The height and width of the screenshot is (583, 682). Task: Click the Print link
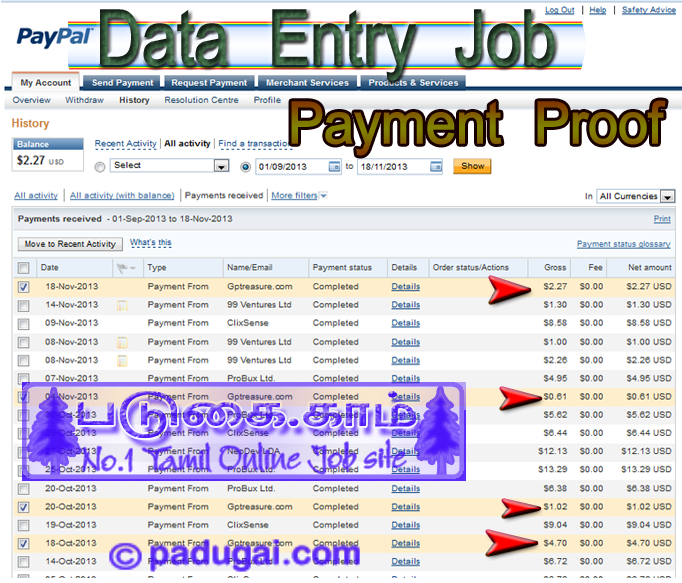tap(662, 219)
